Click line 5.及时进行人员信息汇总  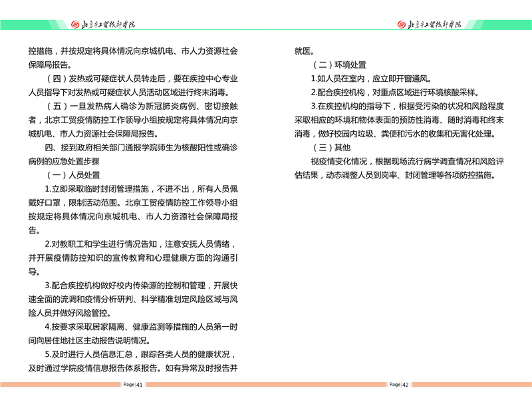click(140, 355)
